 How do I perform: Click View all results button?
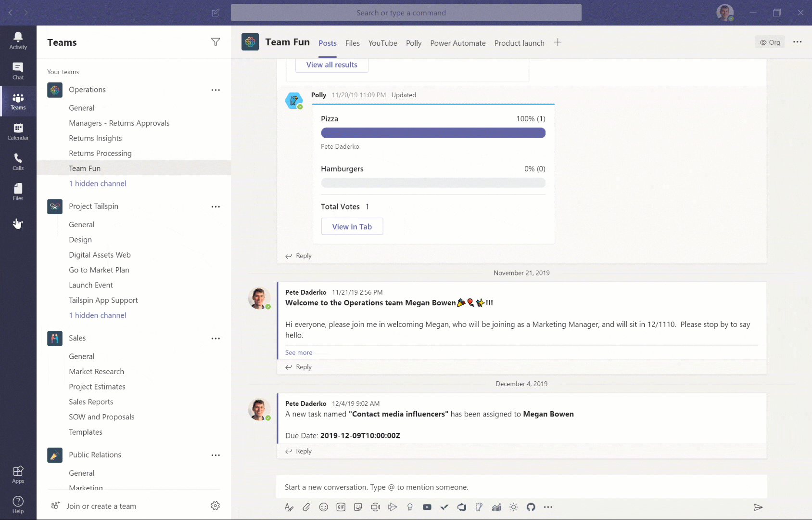coord(332,65)
